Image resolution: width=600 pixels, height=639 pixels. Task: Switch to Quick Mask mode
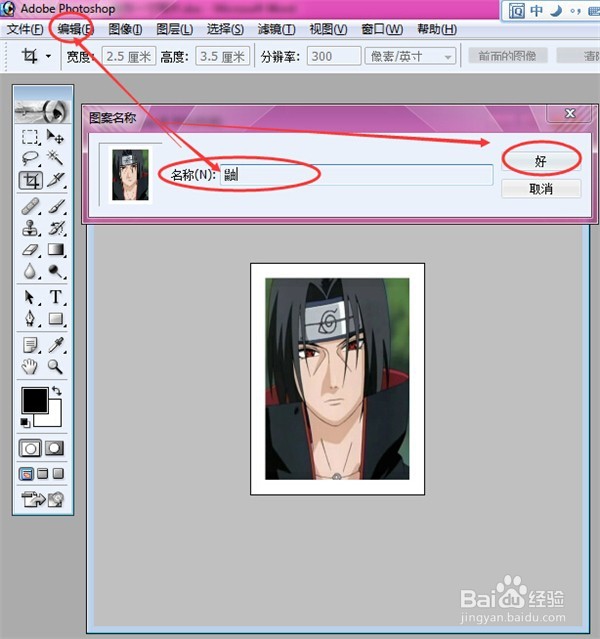coord(55,448)
